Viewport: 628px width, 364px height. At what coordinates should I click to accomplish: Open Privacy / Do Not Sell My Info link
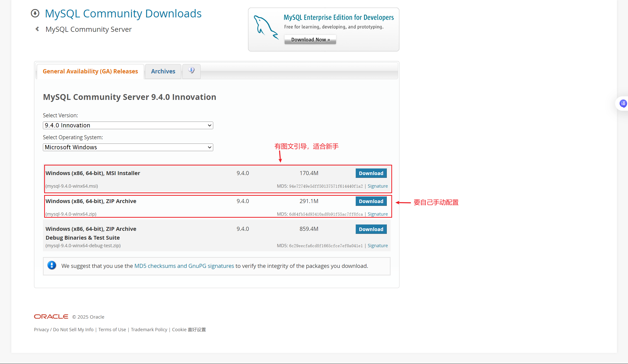point(64,330)
